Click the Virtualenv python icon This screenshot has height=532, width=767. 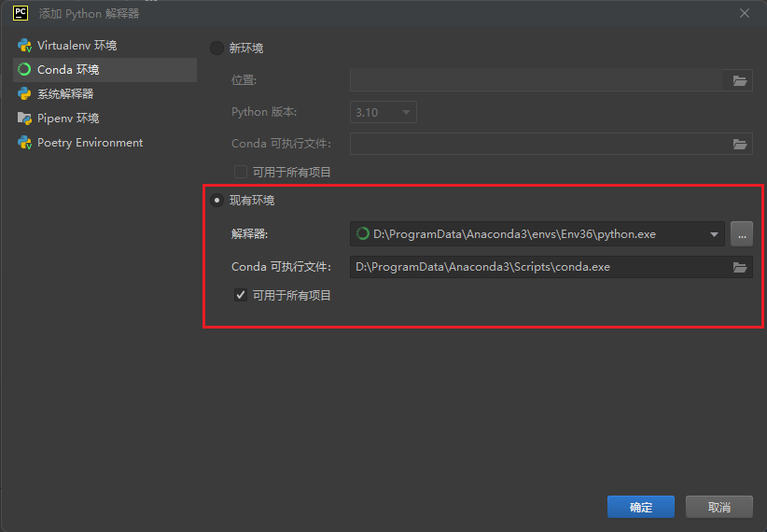(x=24, y=46)
